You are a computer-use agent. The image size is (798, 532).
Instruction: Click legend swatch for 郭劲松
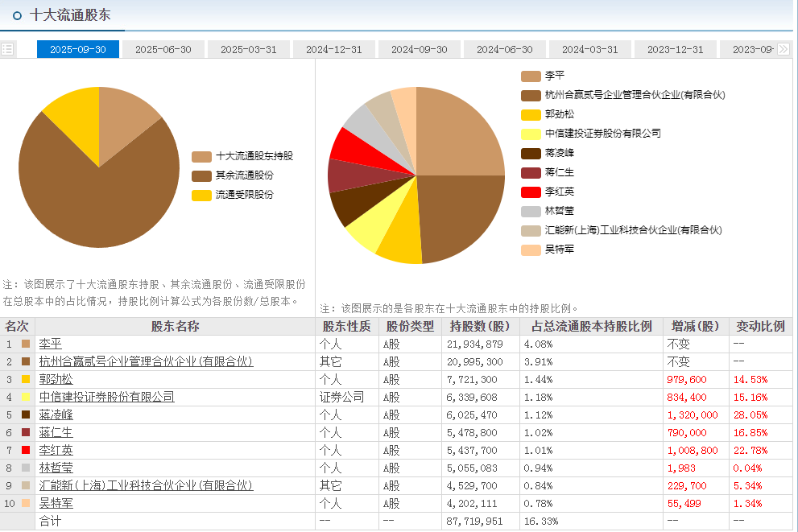(x=531, y=115)
